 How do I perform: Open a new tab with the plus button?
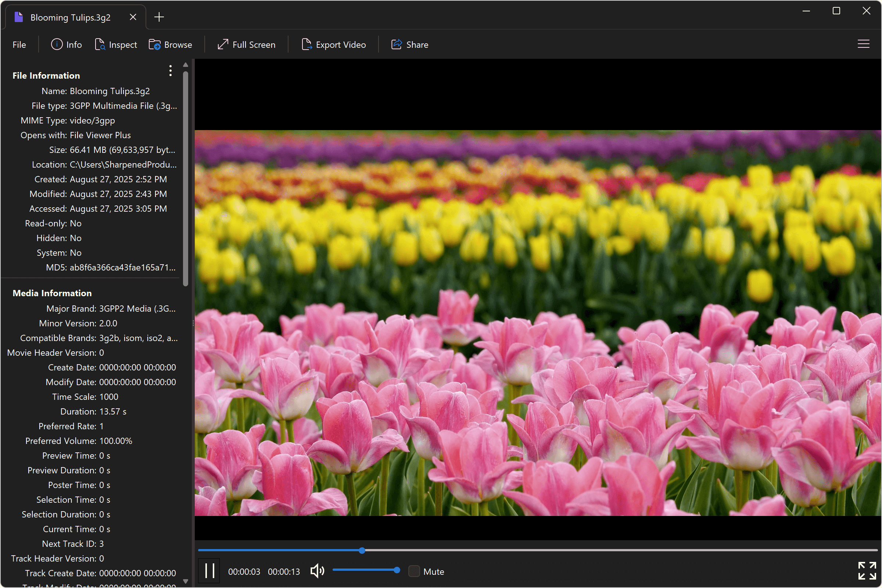click(x=159, y=17)
